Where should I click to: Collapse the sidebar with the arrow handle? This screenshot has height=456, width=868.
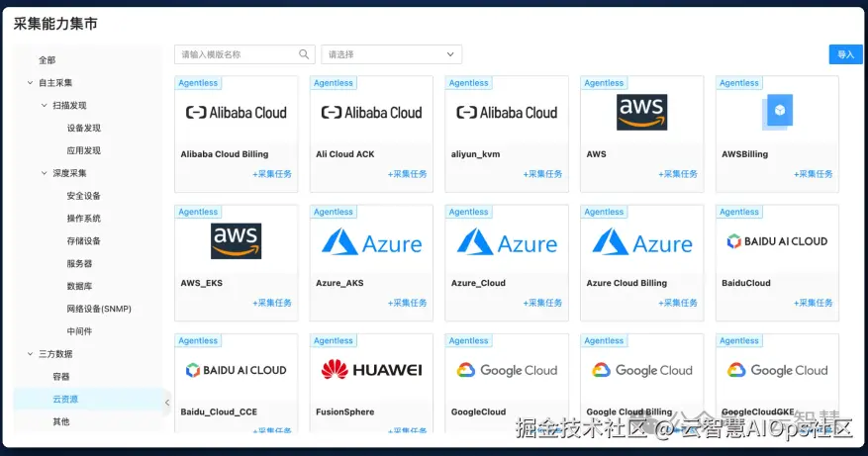[x=166, y=402]
